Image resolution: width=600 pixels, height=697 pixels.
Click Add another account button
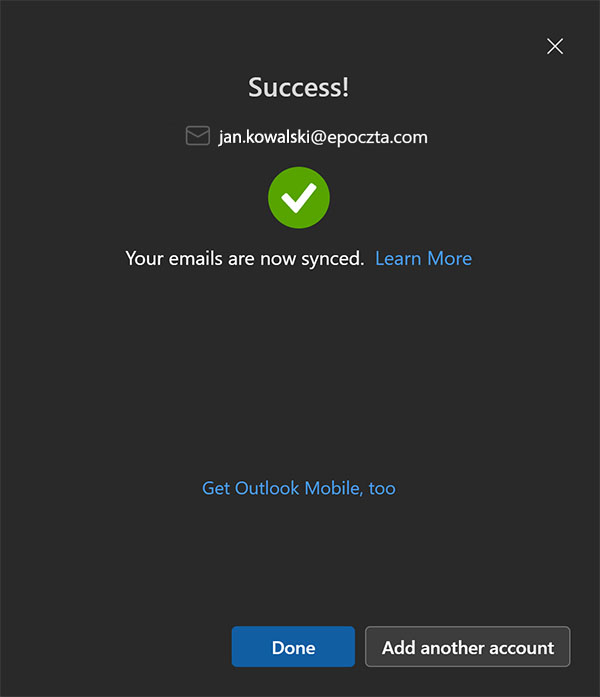pyautogui.click(x=467, y=647)
